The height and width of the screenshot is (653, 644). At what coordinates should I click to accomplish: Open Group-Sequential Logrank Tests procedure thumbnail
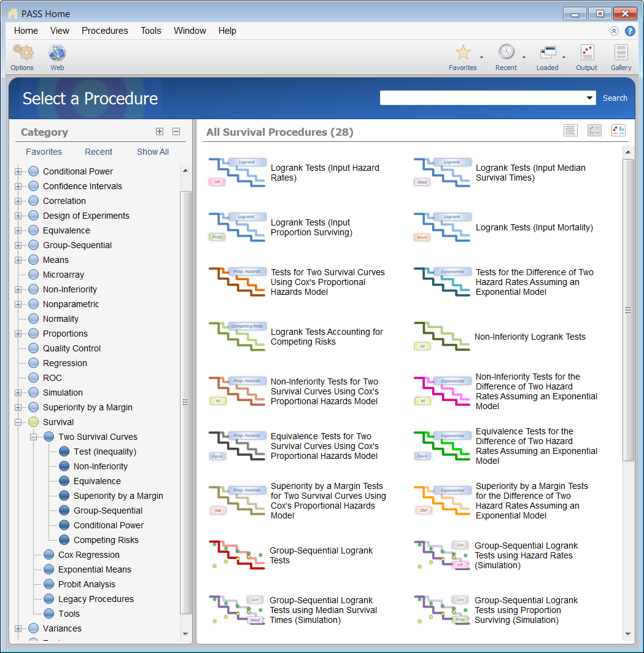click(237, 555)
